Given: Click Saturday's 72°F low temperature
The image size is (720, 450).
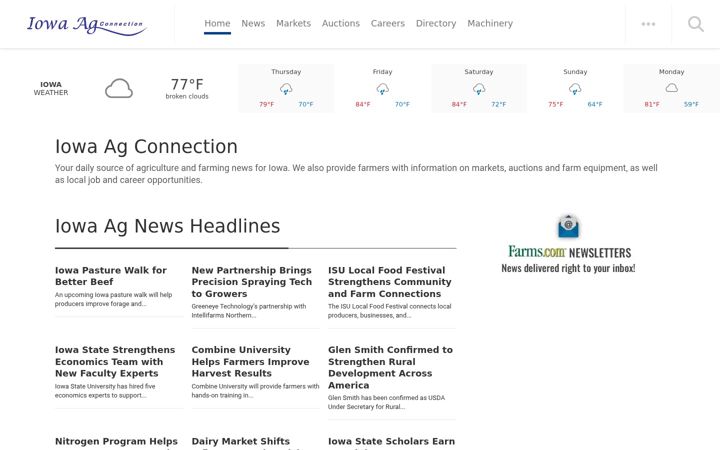Looking at the screenshot, I should coord(498,104).
